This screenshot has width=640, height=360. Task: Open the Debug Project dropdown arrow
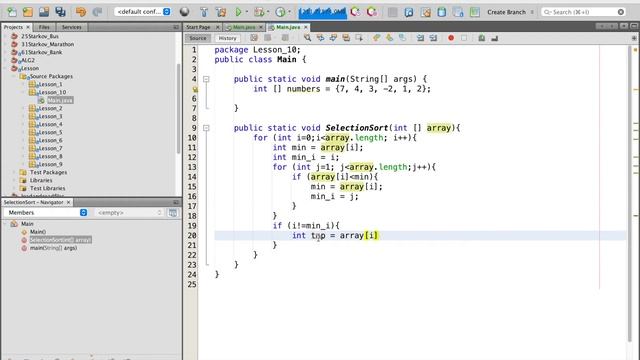(x=268, y=12)
